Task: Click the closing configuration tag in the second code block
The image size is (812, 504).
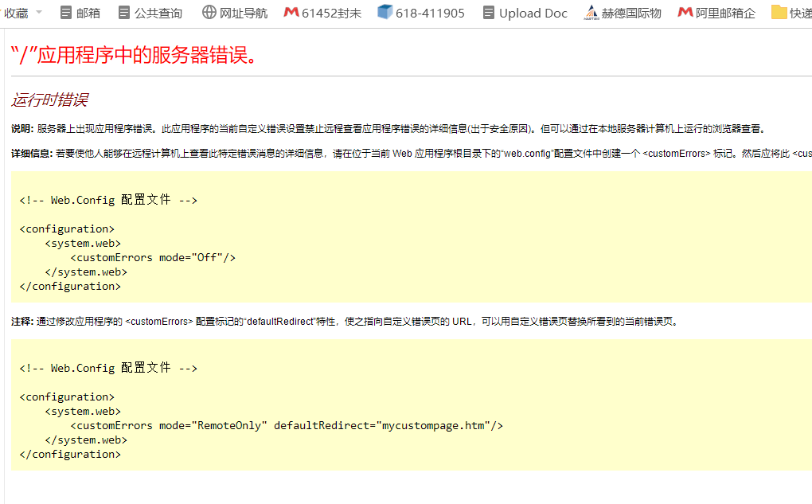Action: [x=70, y=454]
